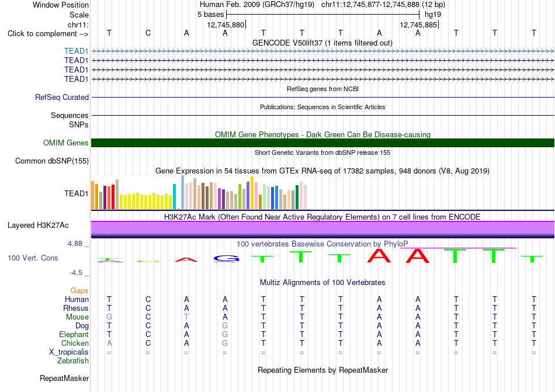Click the grey A at Chicken row start

109,343
